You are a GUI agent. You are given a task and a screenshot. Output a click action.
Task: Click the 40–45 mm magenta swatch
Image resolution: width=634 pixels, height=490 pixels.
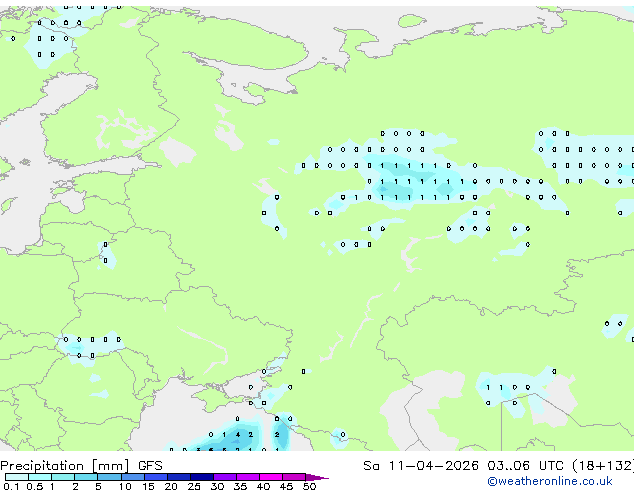(271, 477)
